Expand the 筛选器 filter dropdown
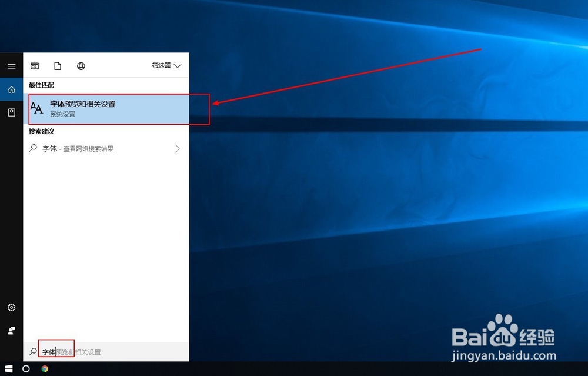This screenshot has height=376, width=588. click(166, 66)
